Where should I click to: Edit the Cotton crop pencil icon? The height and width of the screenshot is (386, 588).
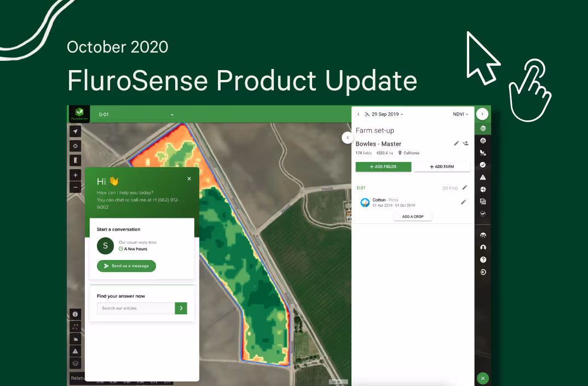(x=464, y=202)
